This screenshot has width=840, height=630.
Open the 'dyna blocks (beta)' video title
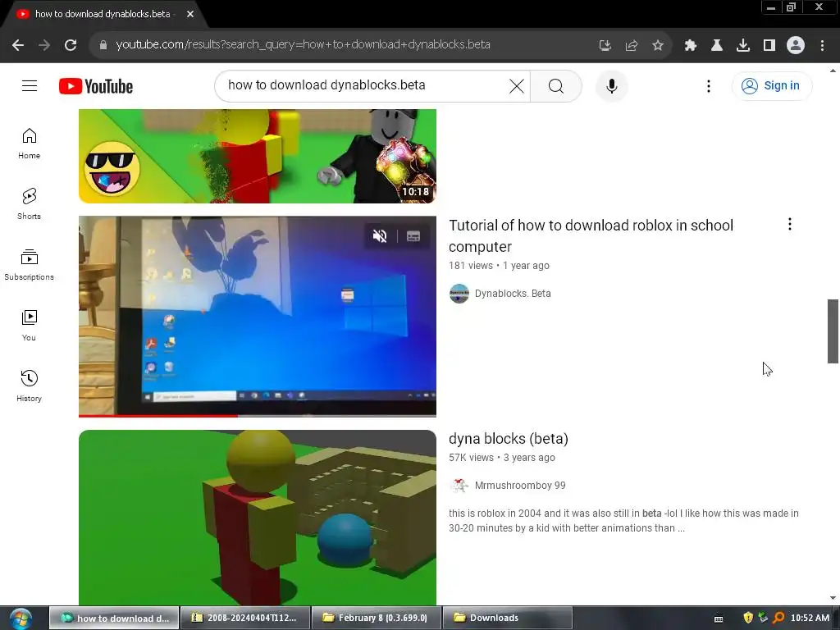509,439
